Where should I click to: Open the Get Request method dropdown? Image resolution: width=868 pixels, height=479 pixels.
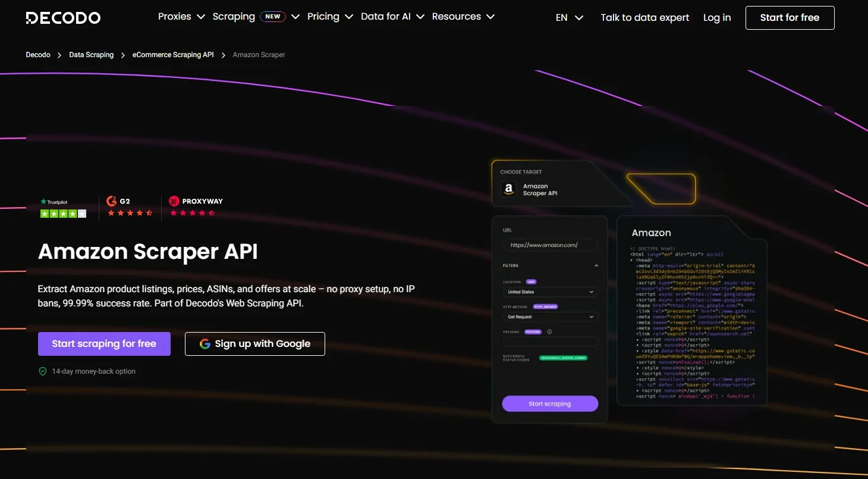pyautogui.click(x=550, y=317)
